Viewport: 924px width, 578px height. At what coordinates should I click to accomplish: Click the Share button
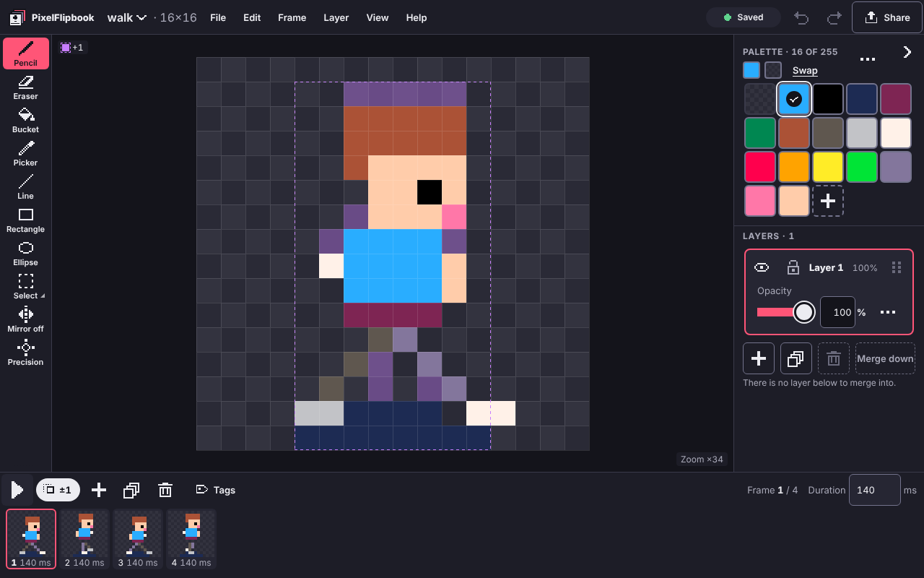pyautogui.click(x=887, y=17)
